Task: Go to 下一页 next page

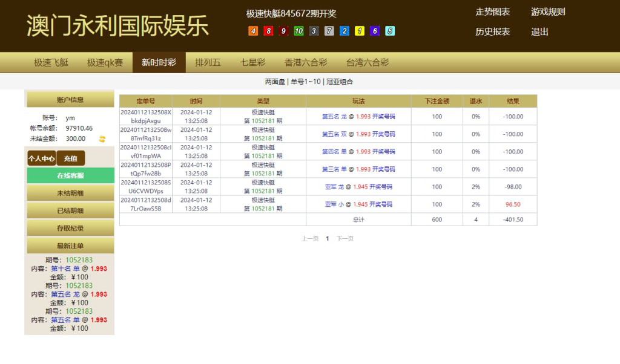Action: [345, 238]
